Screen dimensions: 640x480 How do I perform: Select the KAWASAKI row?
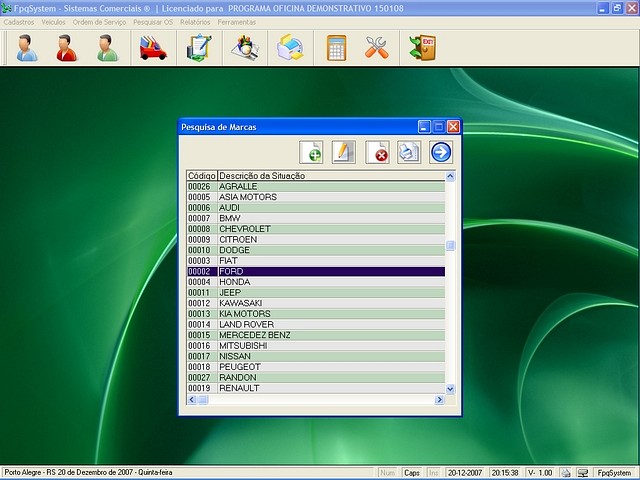click(x=316, y=303)
